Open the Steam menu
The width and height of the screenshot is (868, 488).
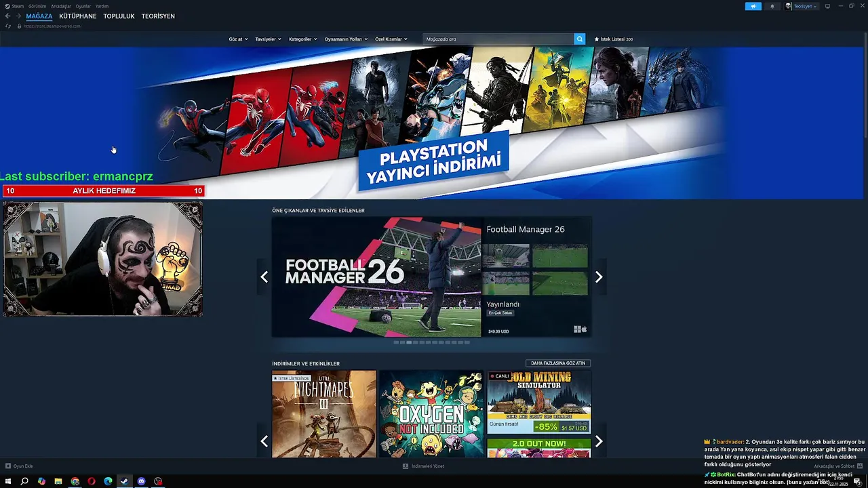tap(18, 6)
